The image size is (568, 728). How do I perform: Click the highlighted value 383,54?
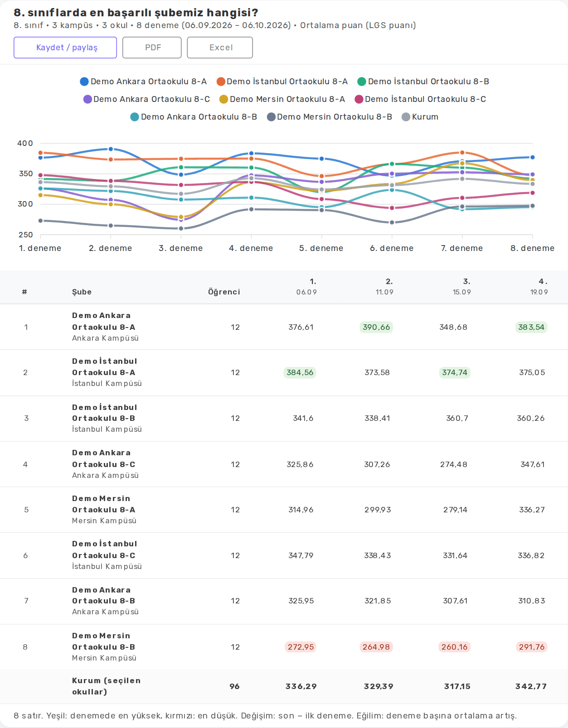[x=531, y=327]
